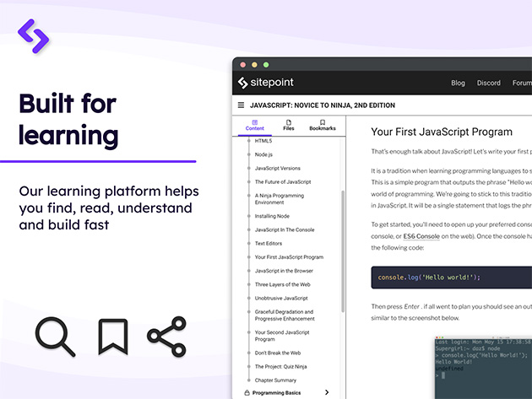Screen dimensions: 532x399
Task: Open the hamburger menu beside the book title
Action: (x=241, y=105)
